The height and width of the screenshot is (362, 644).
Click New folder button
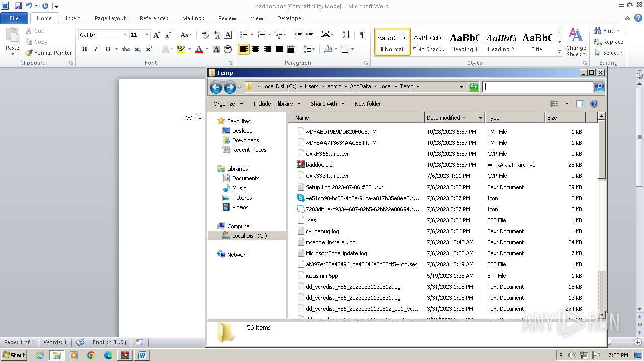tap(368, 104)
